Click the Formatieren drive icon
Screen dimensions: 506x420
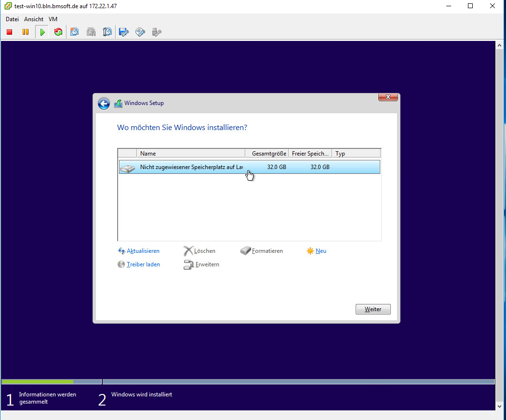click(x=246, y=250)
